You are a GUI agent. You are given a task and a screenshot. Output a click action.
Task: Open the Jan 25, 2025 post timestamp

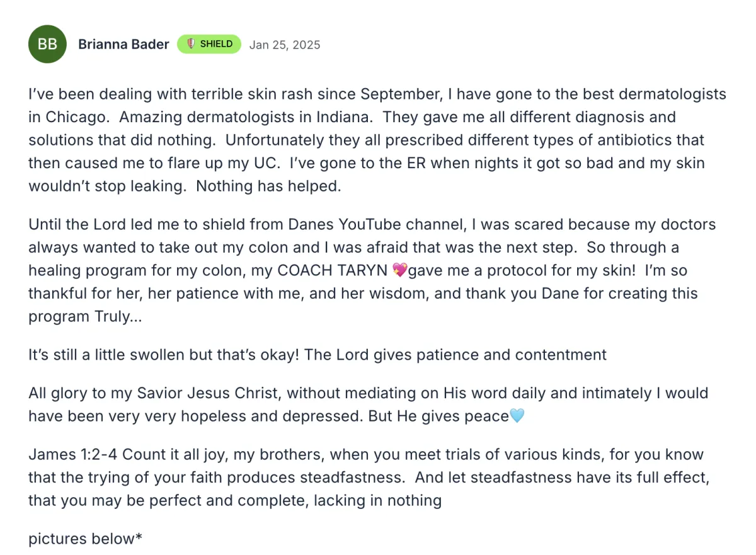(x=285, y=45)
